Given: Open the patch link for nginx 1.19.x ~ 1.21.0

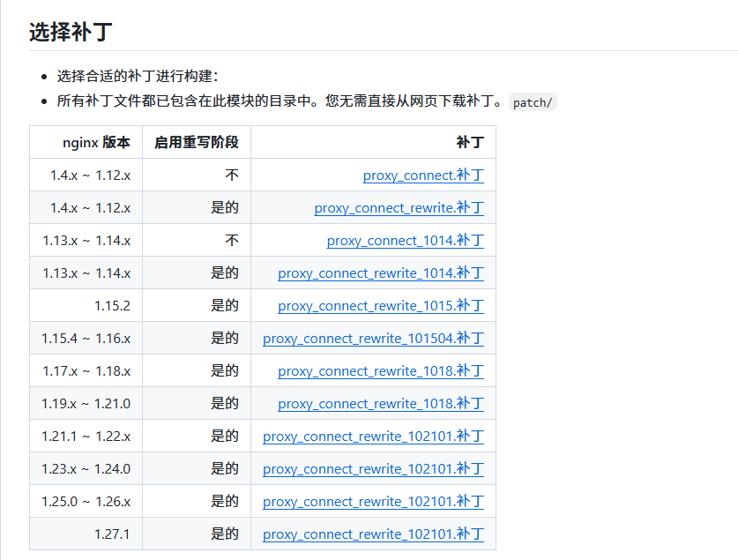Looking at the screenshot, I should click(x=381, y=404).
